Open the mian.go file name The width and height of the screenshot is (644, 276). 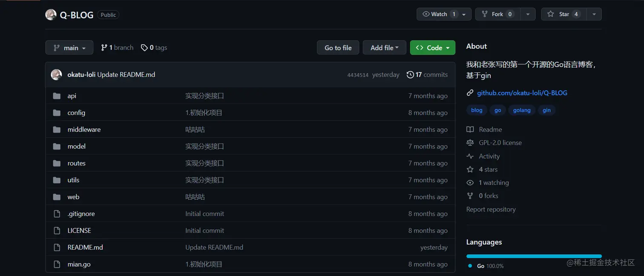(x=79, y=264)
